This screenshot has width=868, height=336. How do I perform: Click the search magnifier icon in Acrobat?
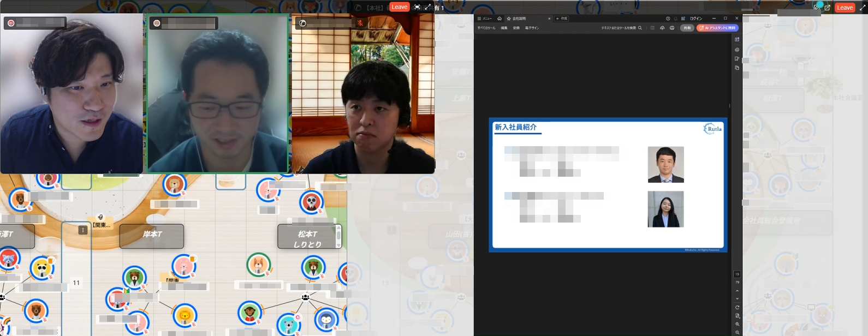(640, 28)
